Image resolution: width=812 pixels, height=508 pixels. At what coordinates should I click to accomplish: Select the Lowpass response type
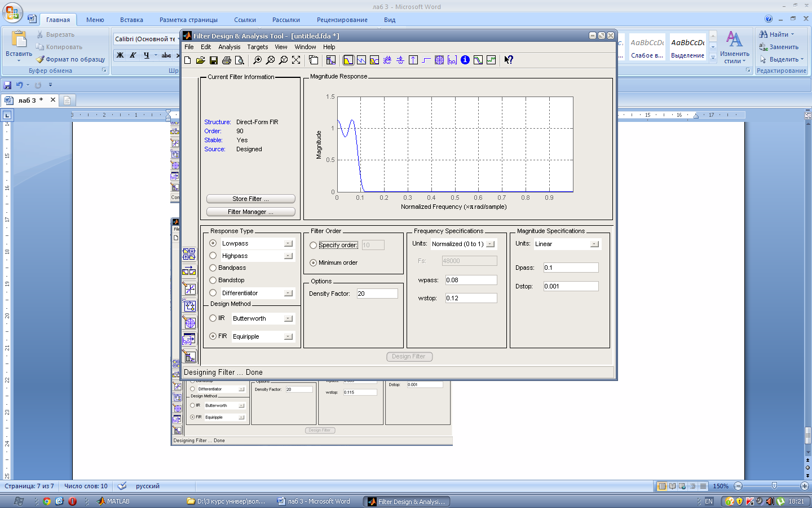(x=213, y=243)
